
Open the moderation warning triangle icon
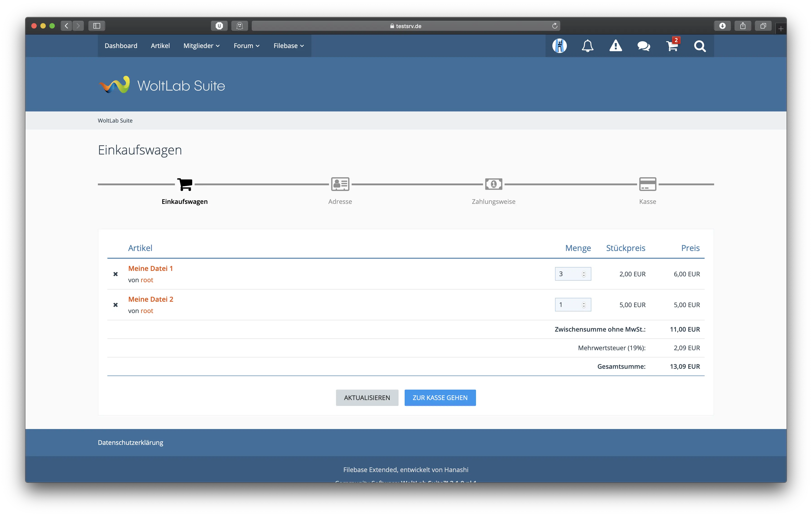[x=615, y=46]
